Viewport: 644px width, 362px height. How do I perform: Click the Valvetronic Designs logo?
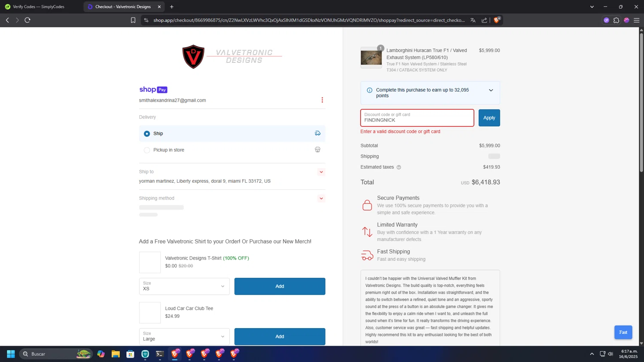232,56
